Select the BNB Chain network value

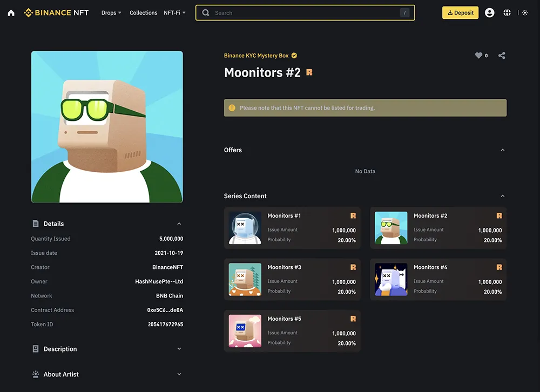click(x=170, y=295)
